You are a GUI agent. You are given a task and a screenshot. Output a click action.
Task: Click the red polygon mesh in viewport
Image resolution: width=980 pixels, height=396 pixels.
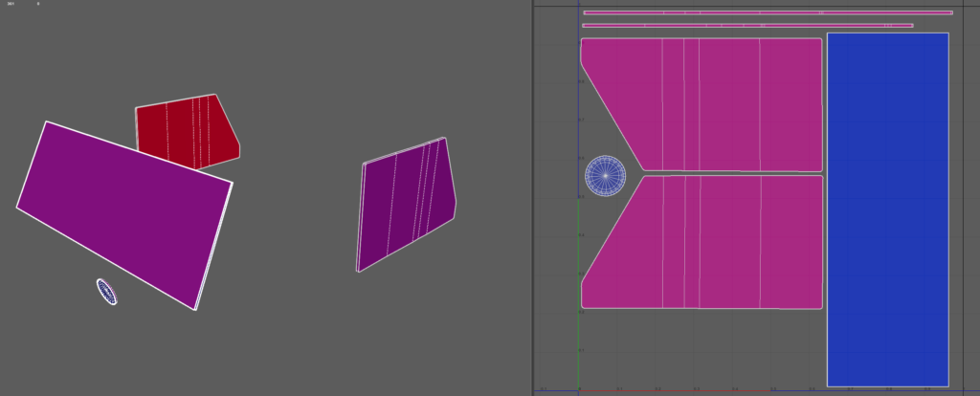(x=182, y=132)
